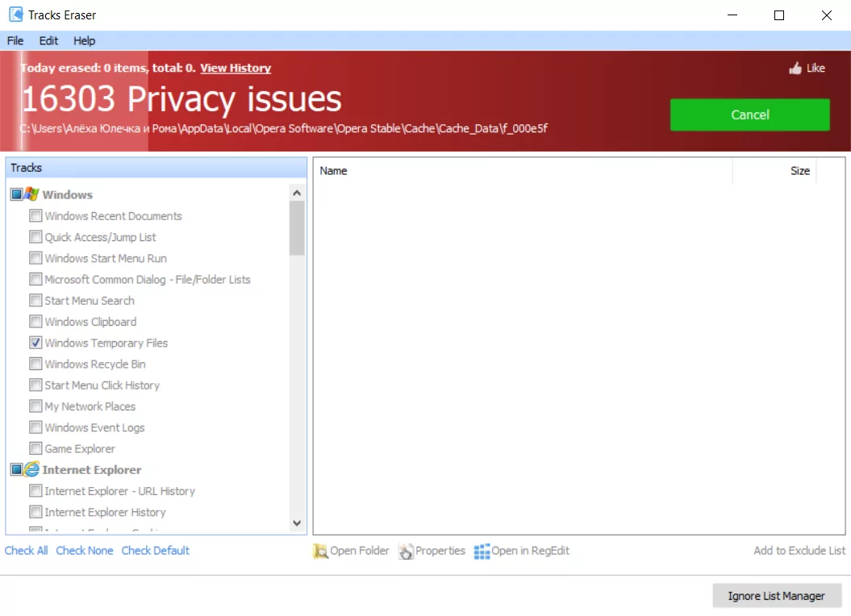851x616 pixels.
Task: Click Check All link
Action: click(x=26, y=551)
